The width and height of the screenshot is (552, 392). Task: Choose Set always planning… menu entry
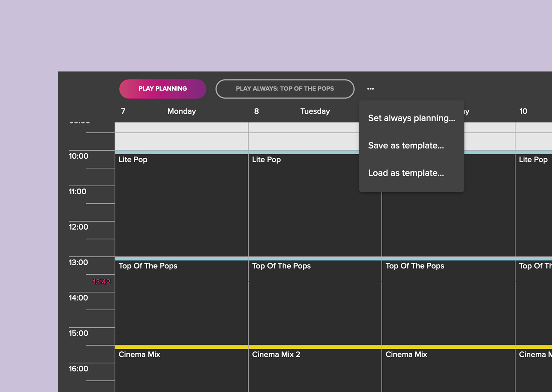412,118
